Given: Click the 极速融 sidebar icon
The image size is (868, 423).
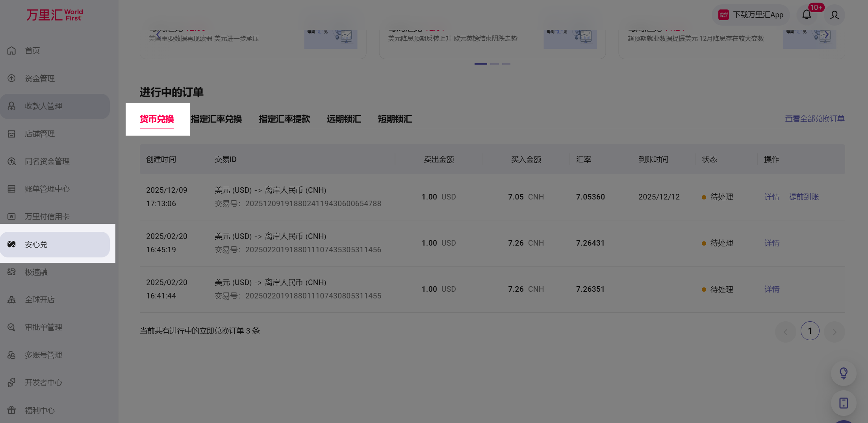Looking at the screenshot, I should [x=12, y=272].
